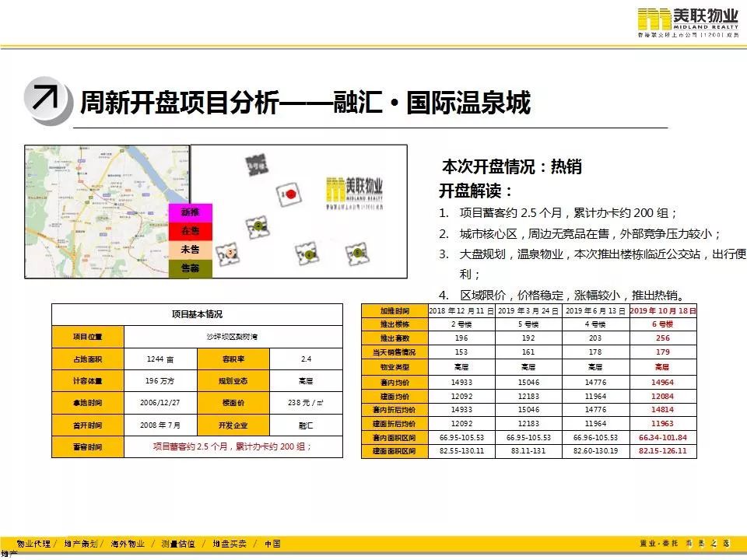Click point 4 about 区域限价，价格稳定
This screenshot has height=560, width=747.
point(562,296)
